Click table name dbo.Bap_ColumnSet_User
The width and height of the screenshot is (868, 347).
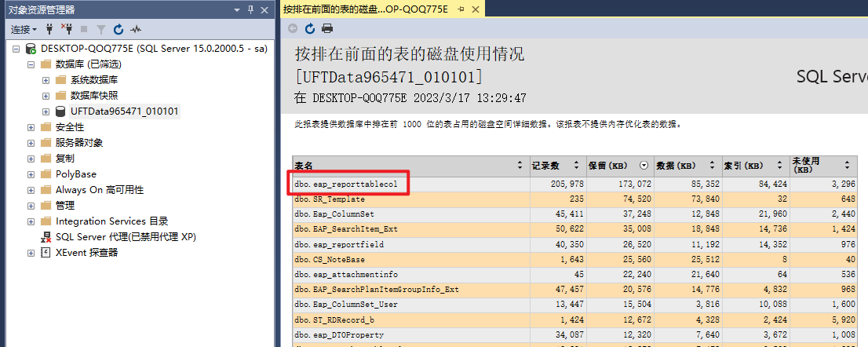(346, 305)
